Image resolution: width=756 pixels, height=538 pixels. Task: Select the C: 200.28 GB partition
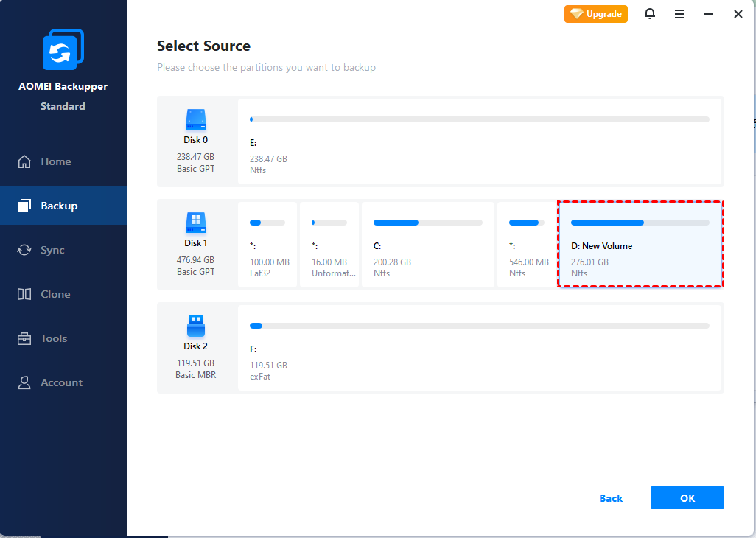pyautogui.click(x=427, y=245)
